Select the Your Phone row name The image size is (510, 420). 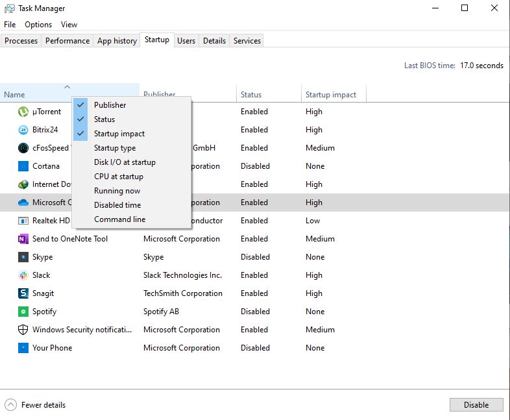52,348
